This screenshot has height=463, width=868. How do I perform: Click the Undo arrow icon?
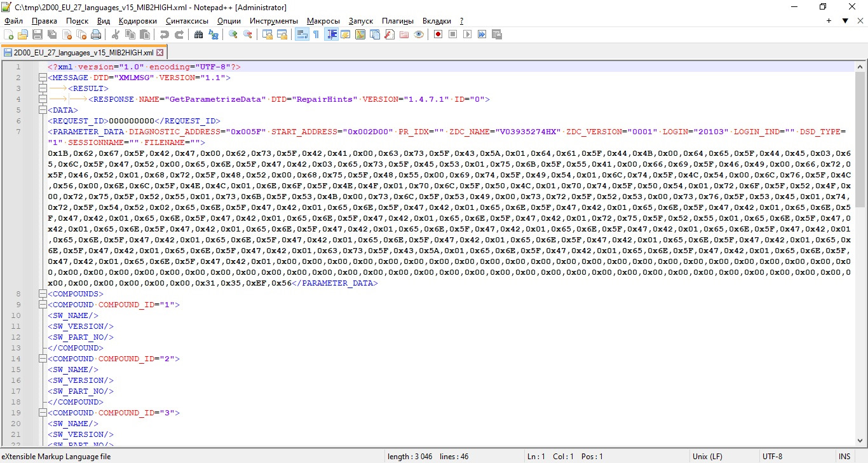[x=165, y=34]
